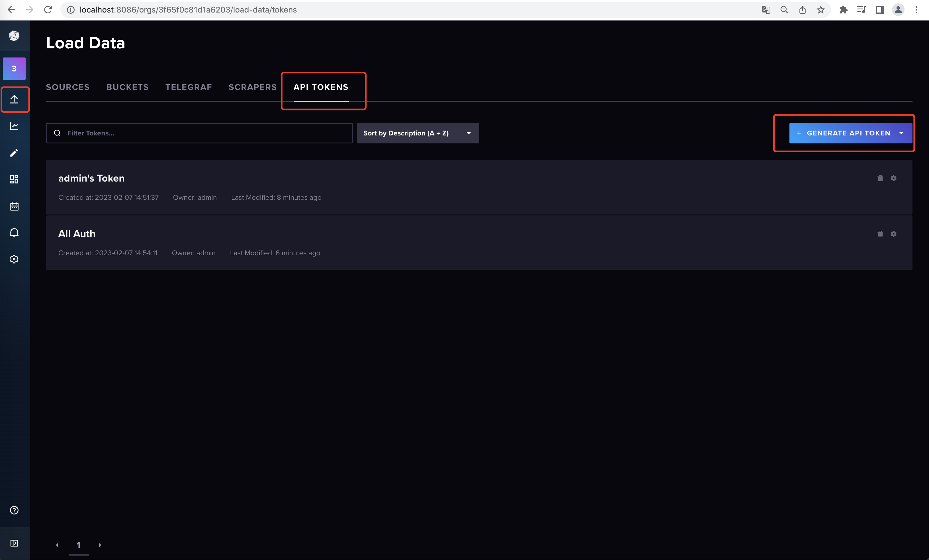Open the All Auth token entry
The width and height of the screenshot is (929, 560).
pos(77,234)
